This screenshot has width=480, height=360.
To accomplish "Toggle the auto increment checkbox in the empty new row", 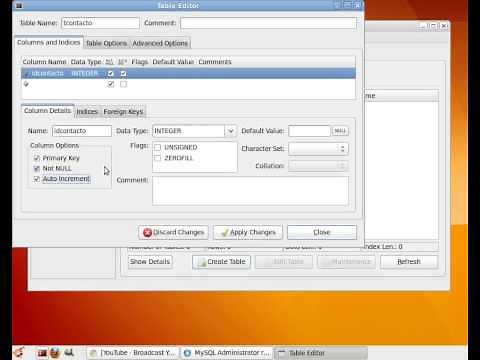I will pos(123,84).
